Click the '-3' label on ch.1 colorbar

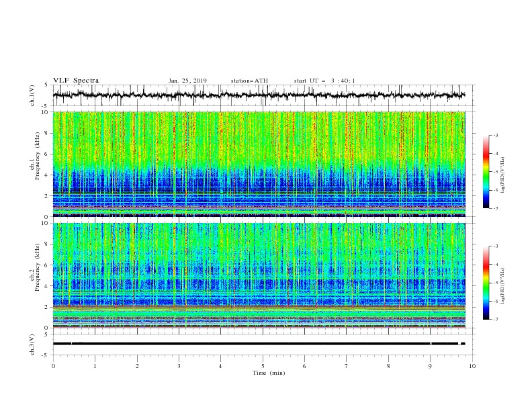495,135
